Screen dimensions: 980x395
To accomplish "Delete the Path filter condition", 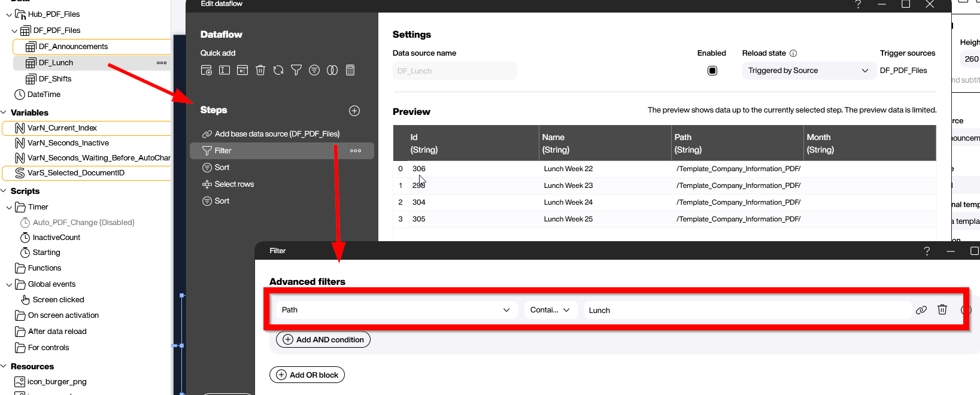I will point(942,309).
